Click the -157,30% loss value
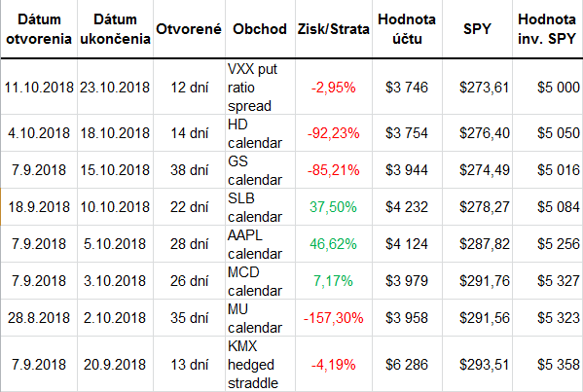 click(x=333, y=318)
